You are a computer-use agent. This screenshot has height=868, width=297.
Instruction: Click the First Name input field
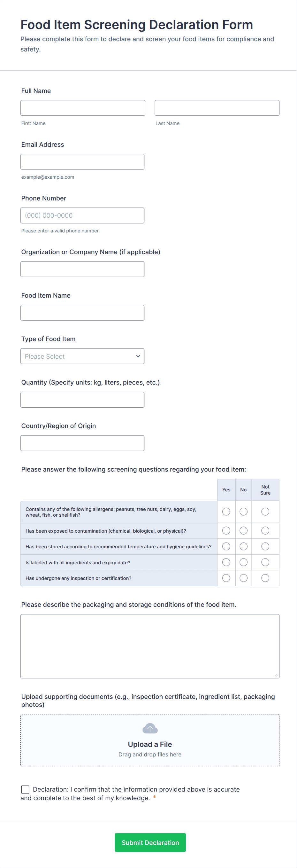83,108
